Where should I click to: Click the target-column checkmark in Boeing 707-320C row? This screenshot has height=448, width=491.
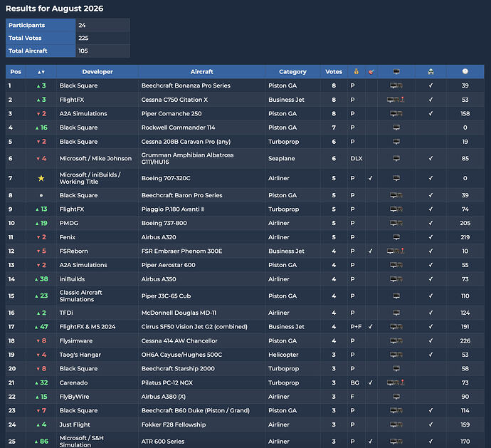click(x=371, y=178)
